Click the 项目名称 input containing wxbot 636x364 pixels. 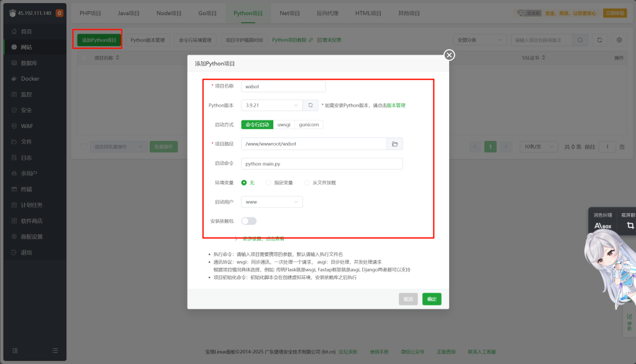point(283,86)
